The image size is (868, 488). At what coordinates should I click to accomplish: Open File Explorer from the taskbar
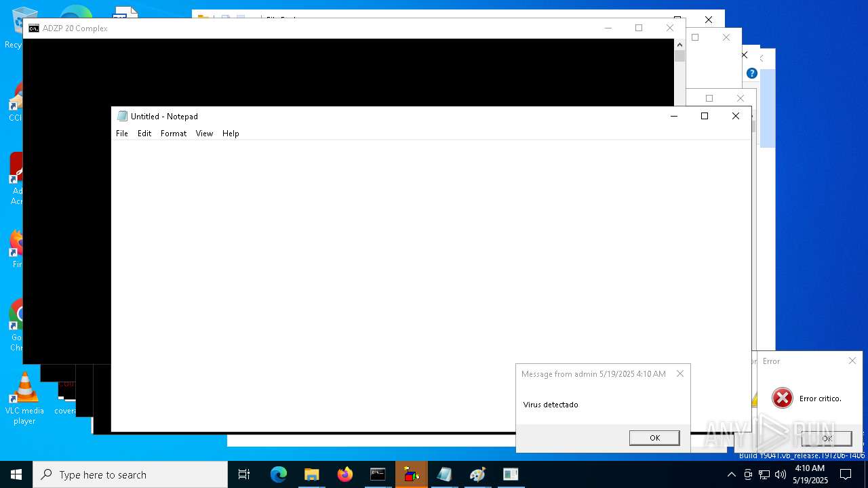tap(311, 474)
